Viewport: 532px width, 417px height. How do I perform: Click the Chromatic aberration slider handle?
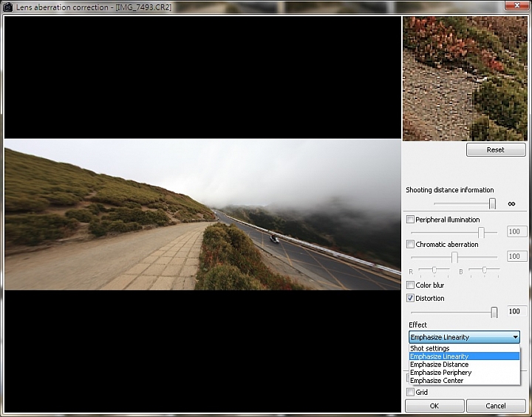[x=454, y=257]
